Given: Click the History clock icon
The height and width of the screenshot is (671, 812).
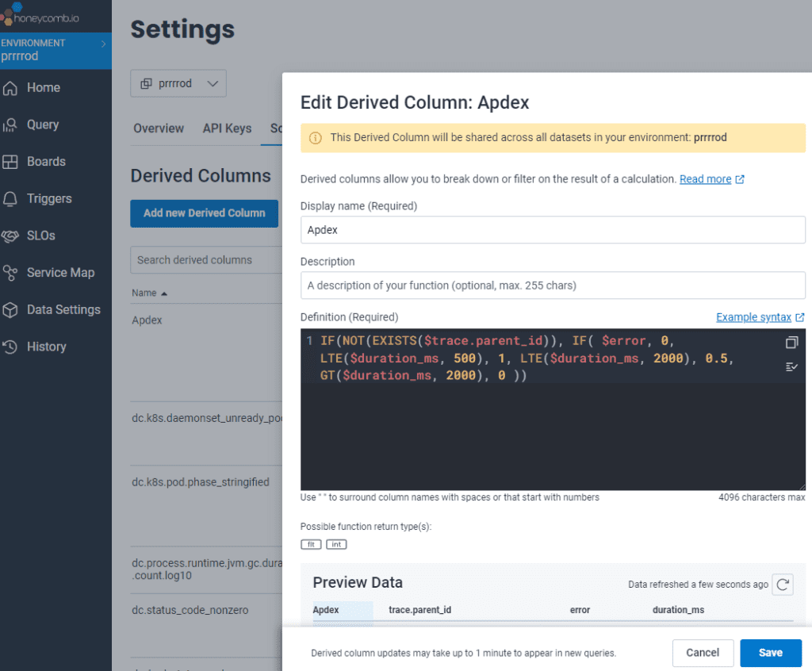Looking at the screenshot, I should [10, 347].
